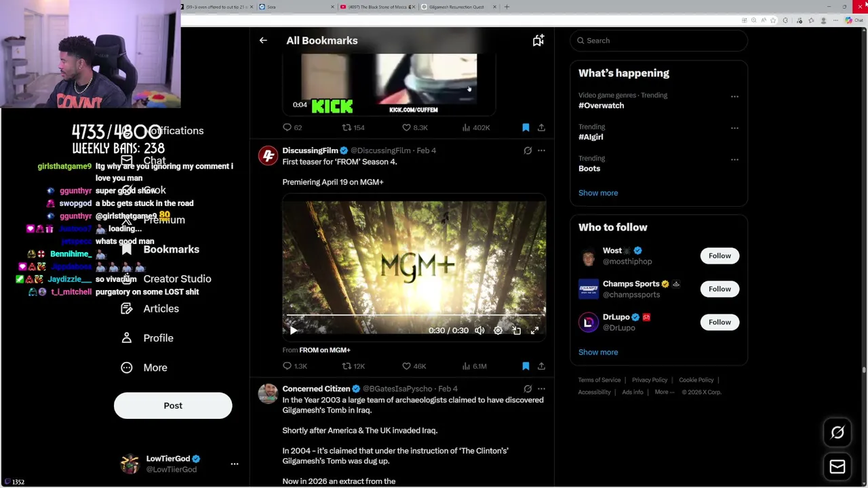Open the #Overwatch trending topic
The image size is (868, 488).
click(x=601, y=106)
